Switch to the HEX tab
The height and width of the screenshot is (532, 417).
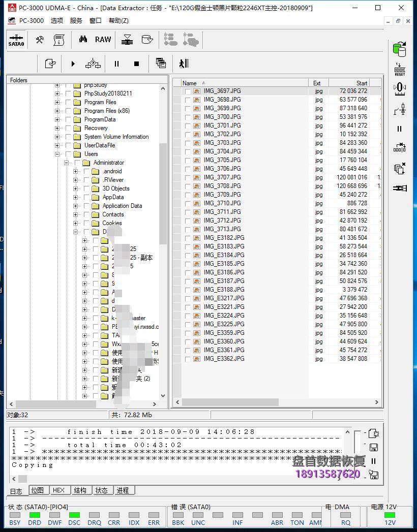58,490
